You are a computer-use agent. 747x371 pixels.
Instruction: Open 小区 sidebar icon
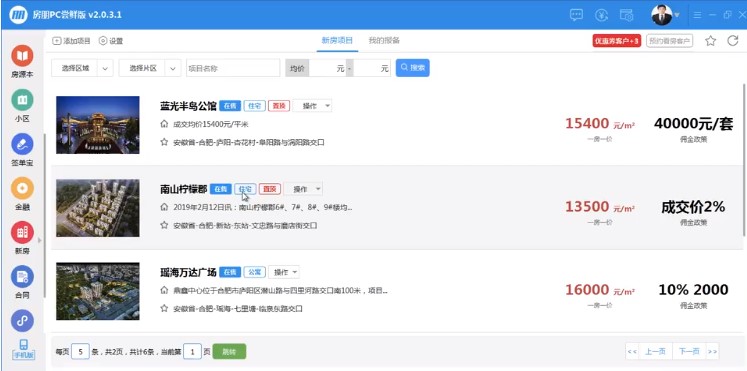click(22, 100)
